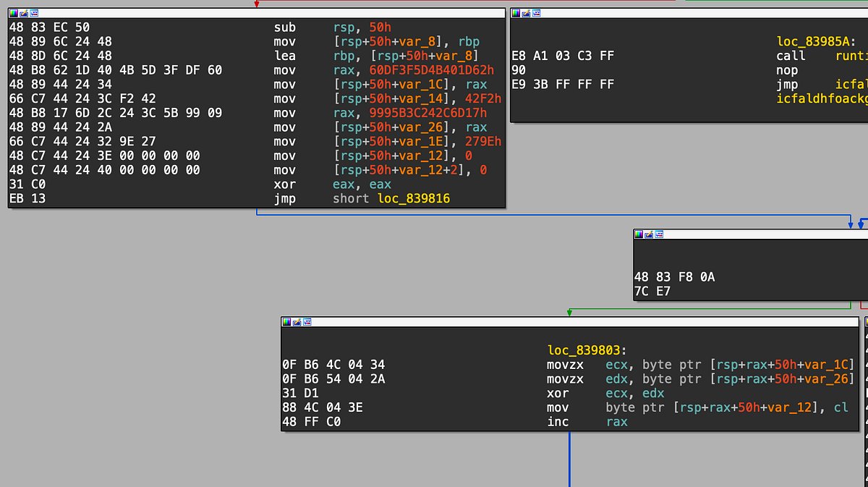This screenshot has width=868, height=487.
Task: Click opcode bytes '48 8D 6C 24 48'
Action: [60, 56]
